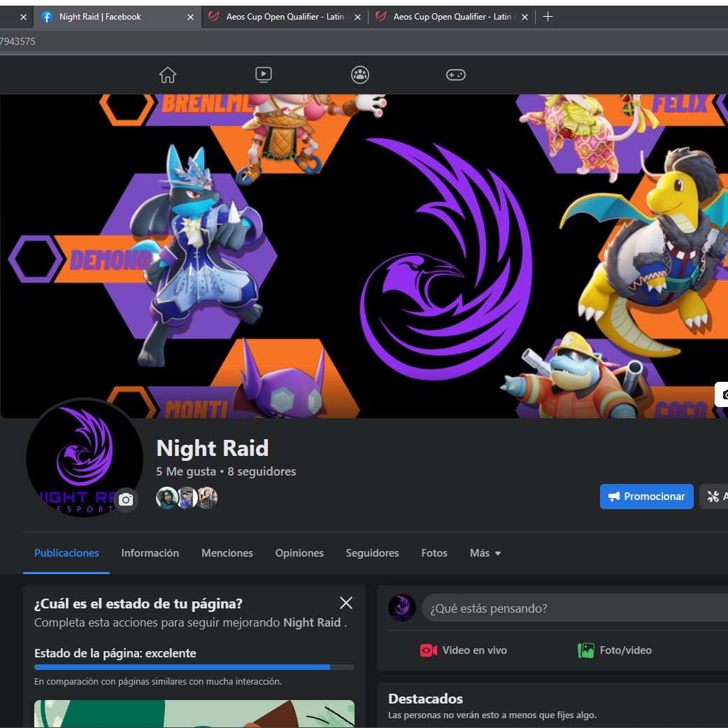The width and height of the screenshot is (728, 728).
Task: Open second follower avatar
Action: (x=187, y=498)
